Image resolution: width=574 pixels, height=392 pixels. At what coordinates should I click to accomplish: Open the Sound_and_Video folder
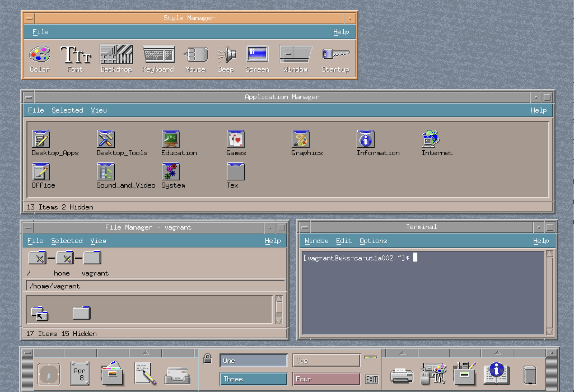[x=106, y=171]
